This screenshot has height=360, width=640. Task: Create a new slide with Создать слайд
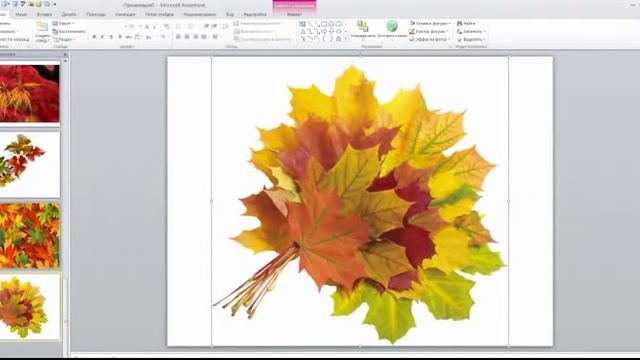click(42, 31)
